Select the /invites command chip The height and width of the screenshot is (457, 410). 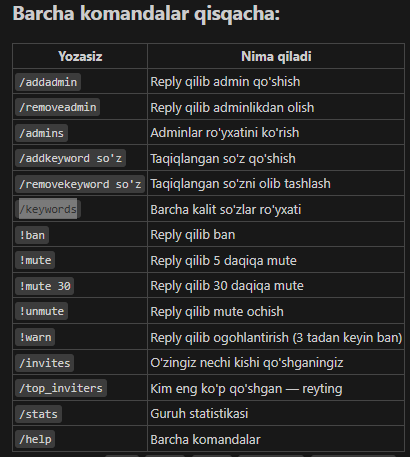[x=45, y=363]
